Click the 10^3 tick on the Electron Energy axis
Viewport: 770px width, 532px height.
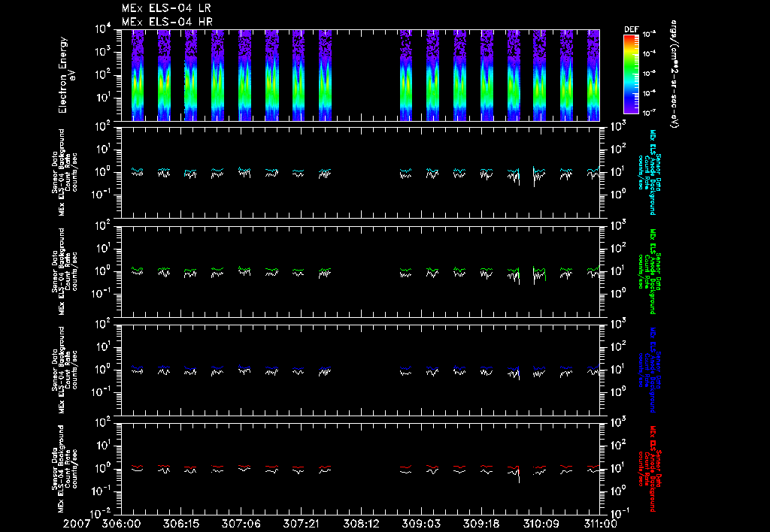pos(103,52)
